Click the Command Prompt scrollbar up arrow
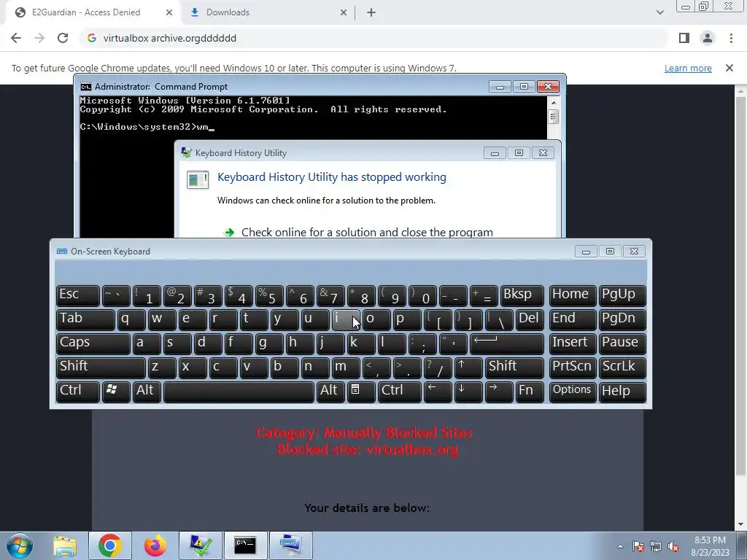The height and width of the screenshot is (560, 747). (553, 102)
